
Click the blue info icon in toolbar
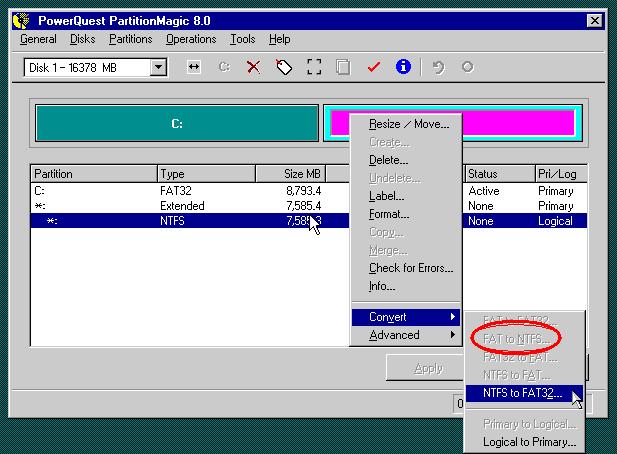pos(403,66)
